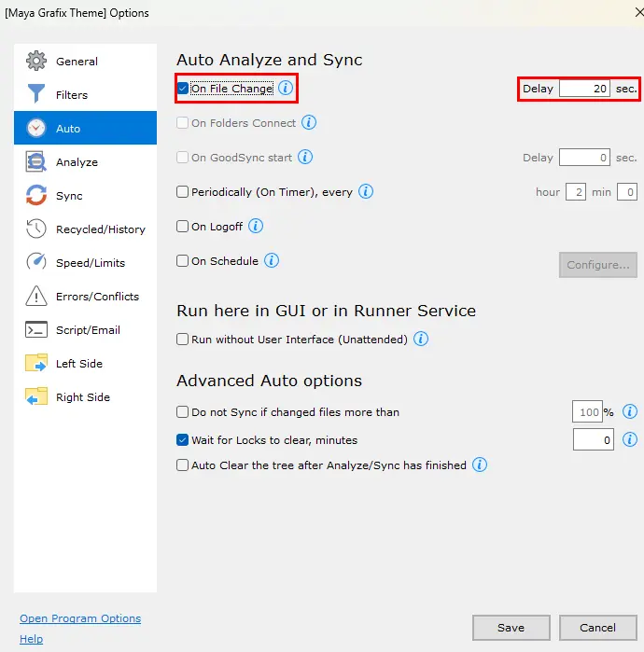Show info for changed files percentage limit

pos(629,411)
